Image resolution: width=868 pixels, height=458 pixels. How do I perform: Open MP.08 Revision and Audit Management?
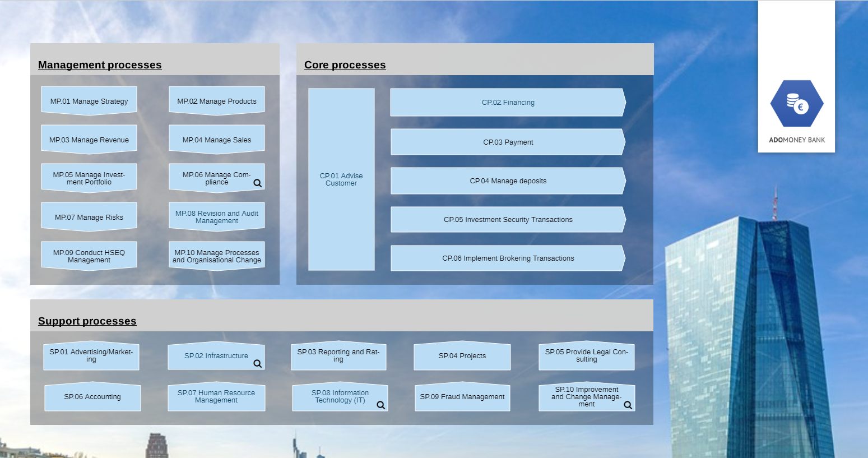click(216, 215)
